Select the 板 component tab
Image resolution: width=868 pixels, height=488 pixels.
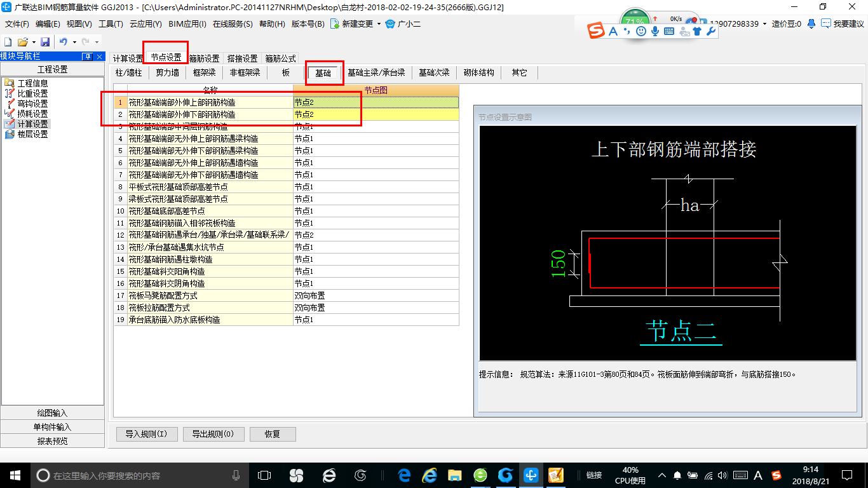pos(286,72)
